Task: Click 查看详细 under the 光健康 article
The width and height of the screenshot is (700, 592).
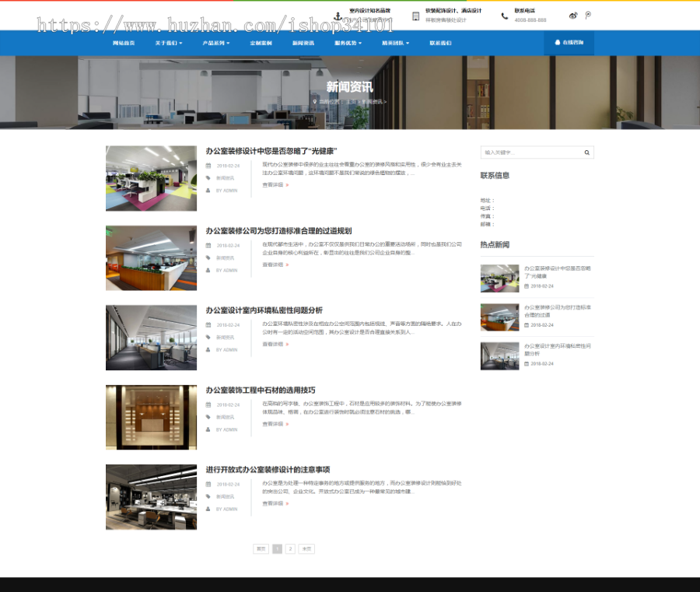Action: coord(275,185)
